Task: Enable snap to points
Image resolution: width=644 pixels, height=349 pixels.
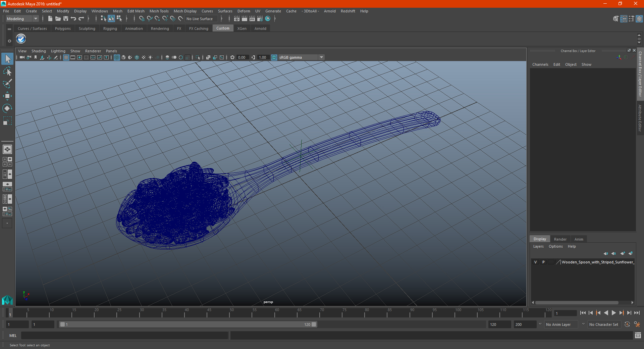Action: [x=157, y=19]
